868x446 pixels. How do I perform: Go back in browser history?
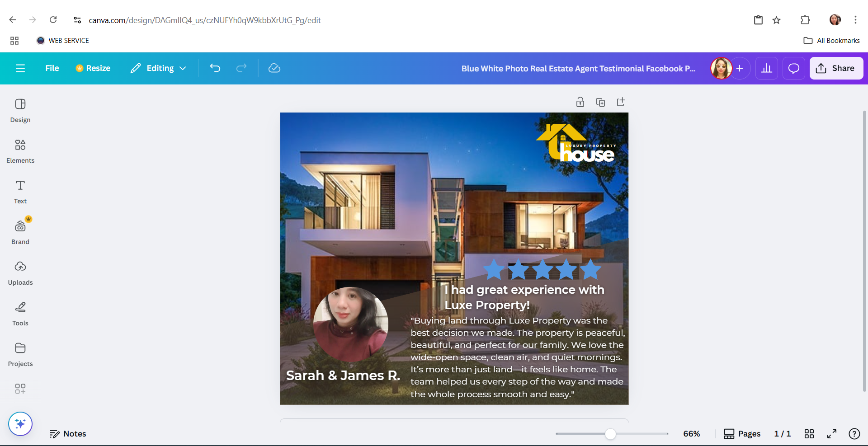click(13, 20)
